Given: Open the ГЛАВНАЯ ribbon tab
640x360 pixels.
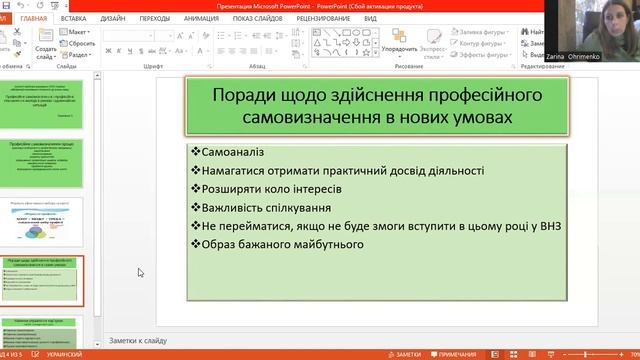Looking at the screenshot, I should pyautogui.click(x=34, y=18).
